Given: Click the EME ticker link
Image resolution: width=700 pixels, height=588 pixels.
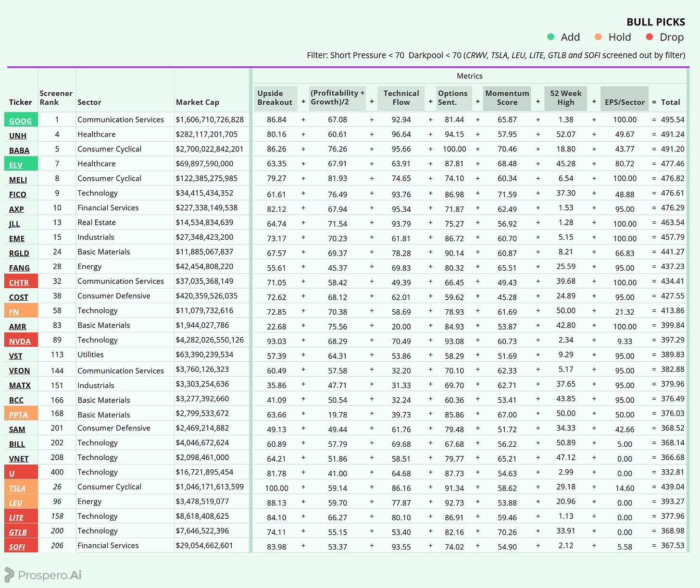Looking at the screenshot, I should [x=17, y=239].
